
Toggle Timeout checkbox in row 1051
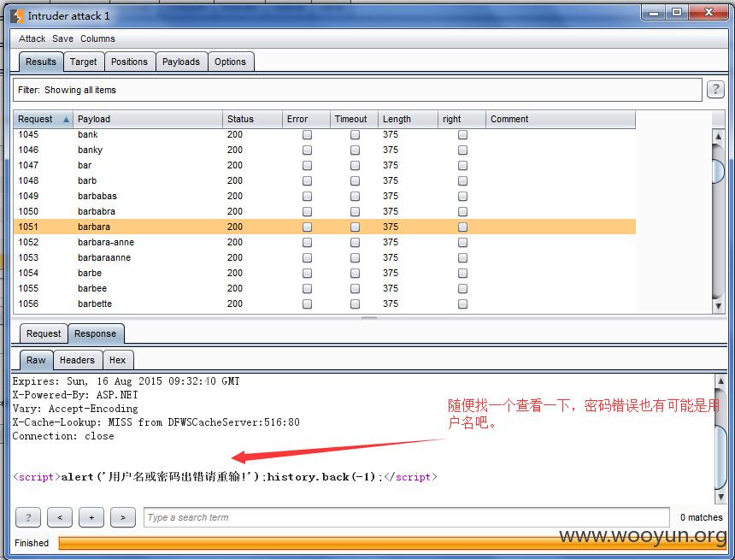coord(355,227)
